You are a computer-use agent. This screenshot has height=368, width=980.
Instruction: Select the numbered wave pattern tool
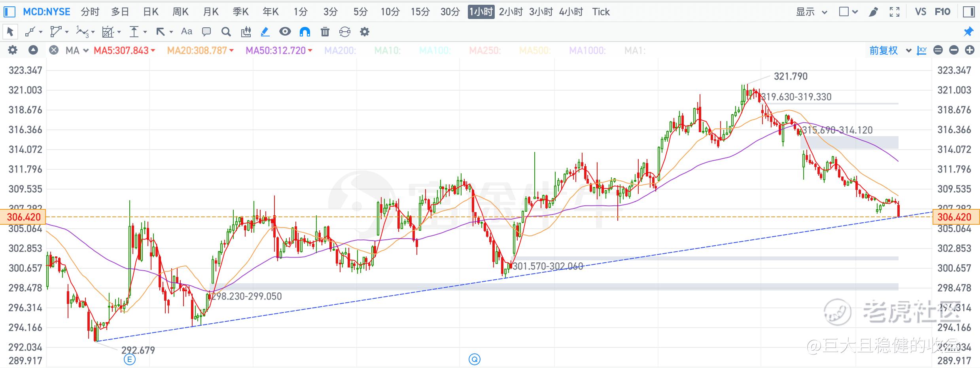click(82, 32)
